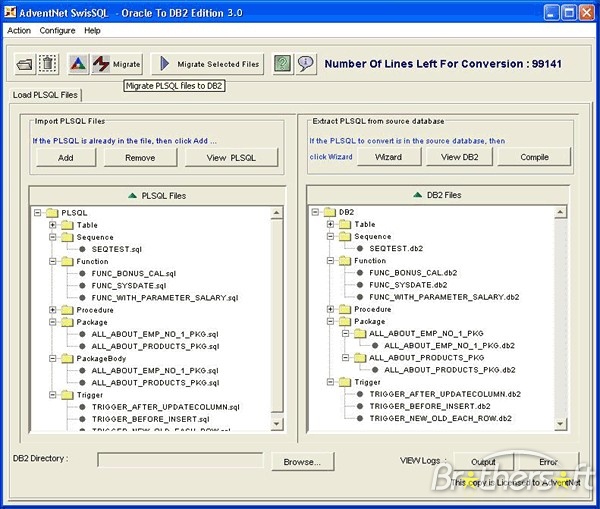The width and height of the screenshot is (600, 509).
Task: Click DB2 tree scrollbar down arrow
Action: click(561, 423)
